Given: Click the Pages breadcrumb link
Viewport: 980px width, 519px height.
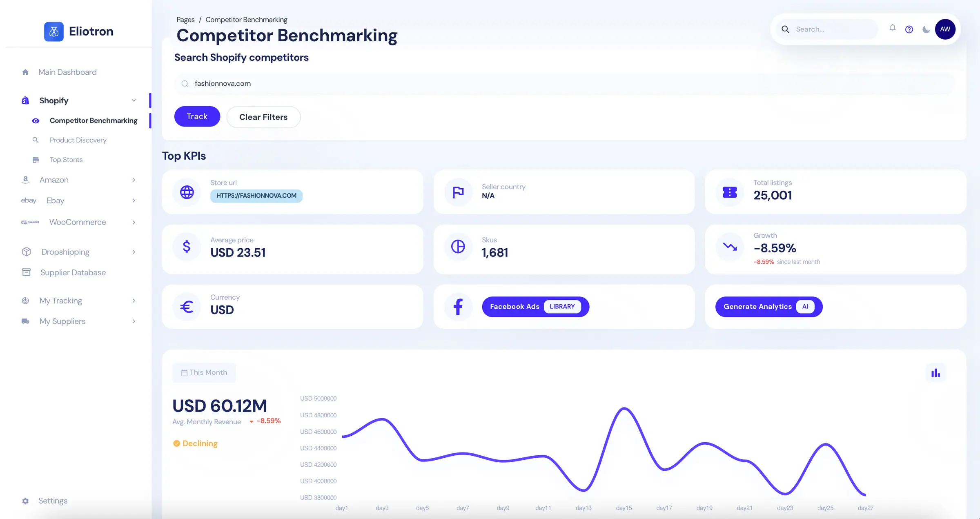Looking at the screenshot, I should tap(185, 20).
